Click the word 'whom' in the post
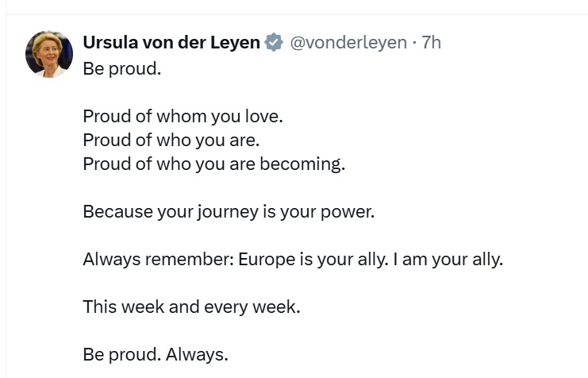Image resolution: width=588 pixels, height=378 pixels. point(182,117)
